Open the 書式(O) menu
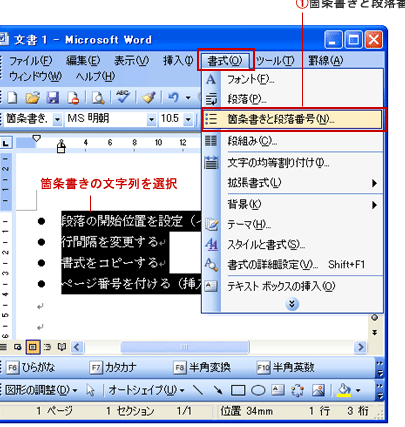This screenshot has height=427, width=405. click(225, 60)
